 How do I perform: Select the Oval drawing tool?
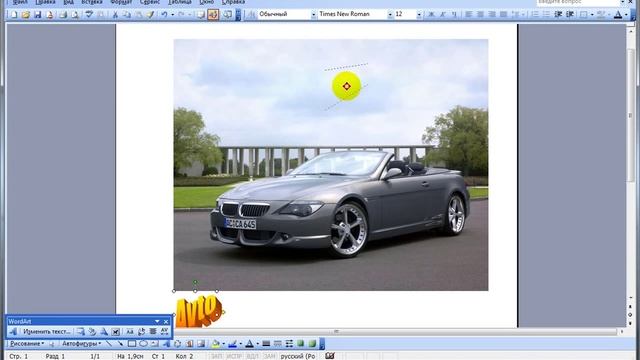[x=143, y=344]
